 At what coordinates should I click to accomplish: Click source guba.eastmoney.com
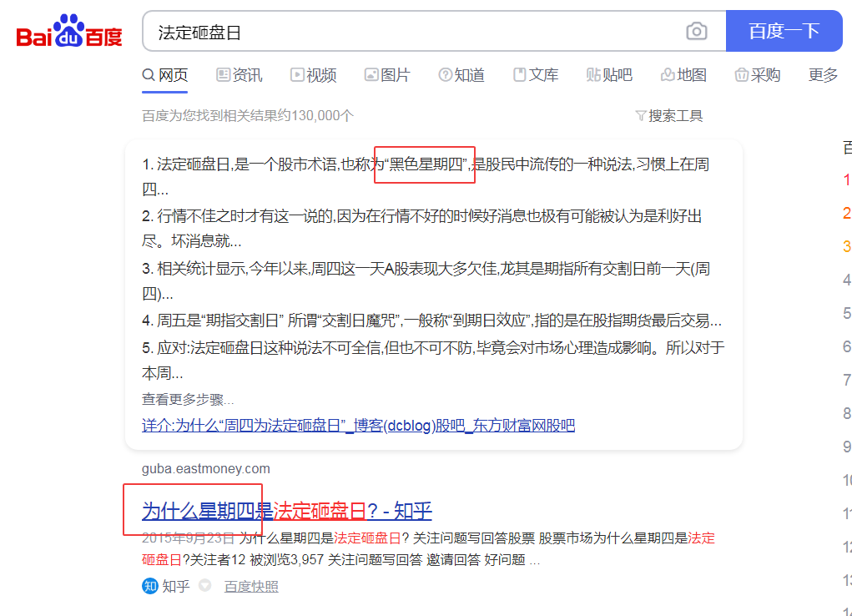[206, 468]
